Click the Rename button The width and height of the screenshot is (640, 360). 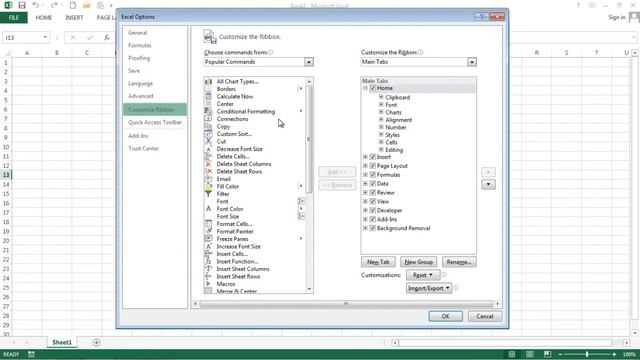[x=459, y=262]
